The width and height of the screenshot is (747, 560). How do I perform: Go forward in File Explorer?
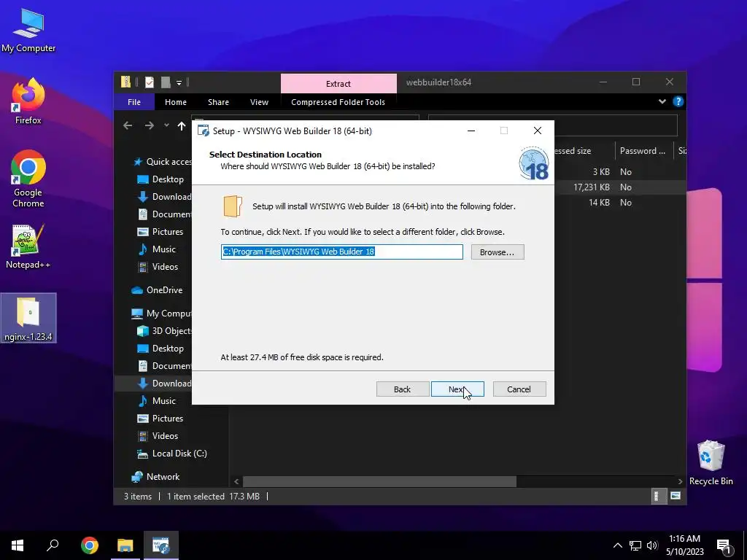pos(149,125)
